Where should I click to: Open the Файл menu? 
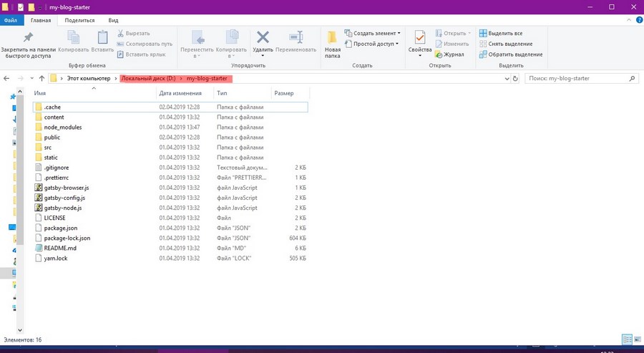[x=11, y=20]
